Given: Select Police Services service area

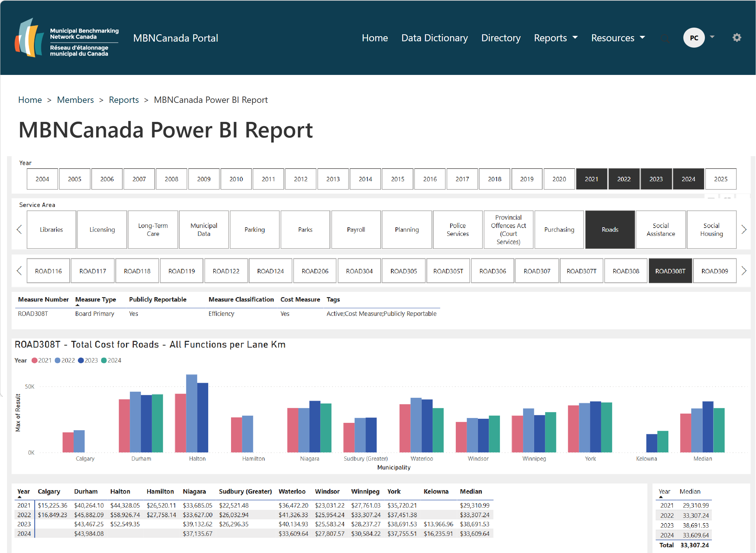Looking at the screenshot, I should (458, 230).
